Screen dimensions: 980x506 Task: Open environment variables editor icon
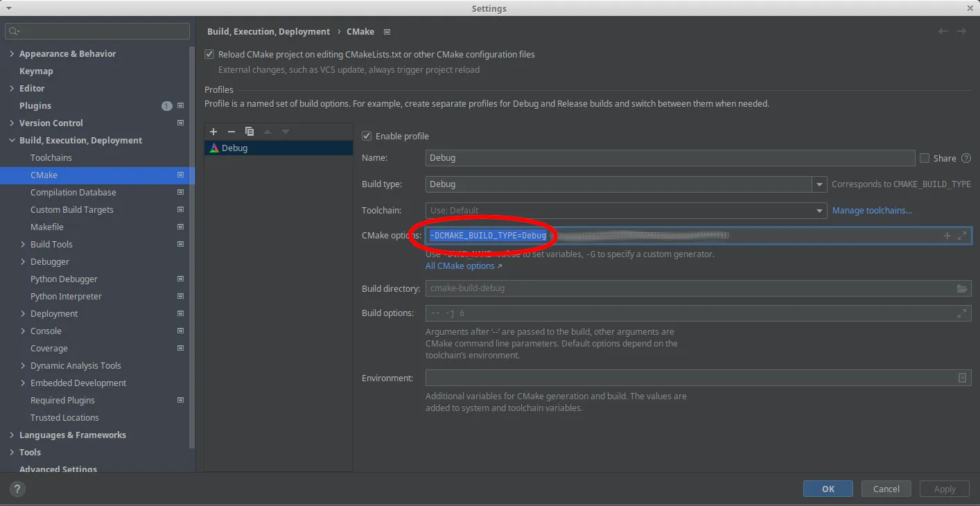[962, 378]
